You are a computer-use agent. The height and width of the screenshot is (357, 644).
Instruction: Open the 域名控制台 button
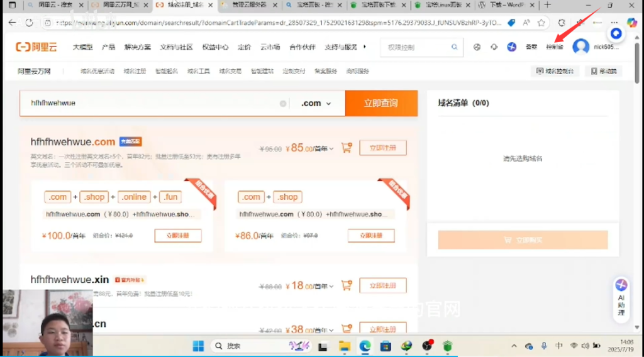click(x=555, y=72)
